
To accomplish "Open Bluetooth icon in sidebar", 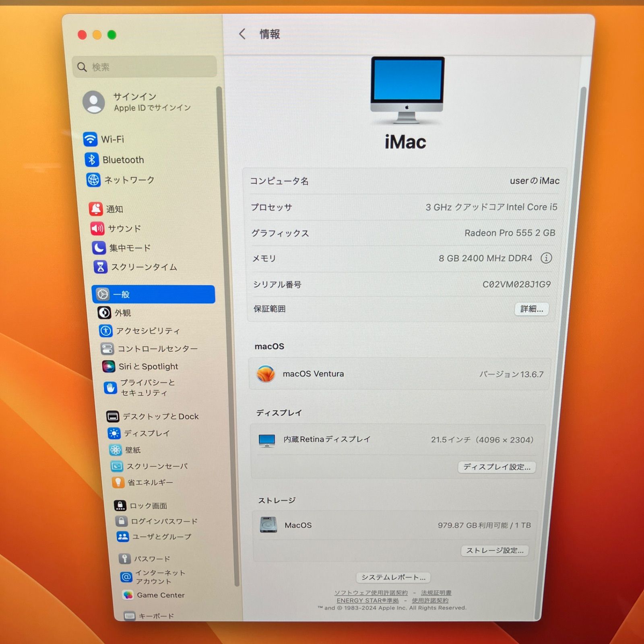I will [92, 160].
